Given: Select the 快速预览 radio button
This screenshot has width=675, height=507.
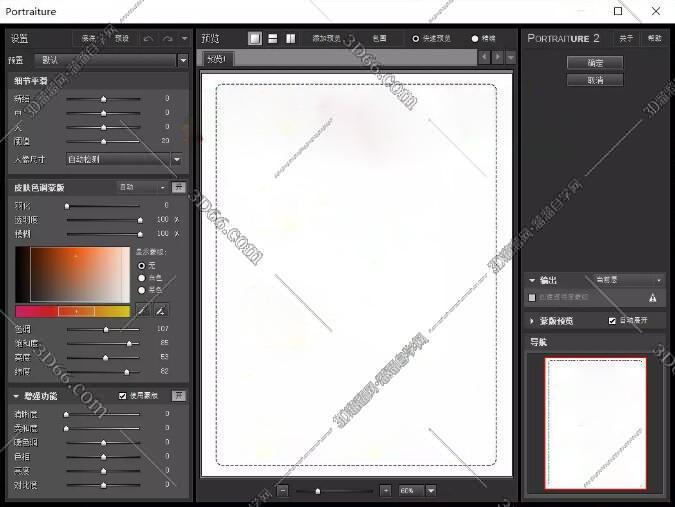Looking at the screenshot, I should 416,38.
